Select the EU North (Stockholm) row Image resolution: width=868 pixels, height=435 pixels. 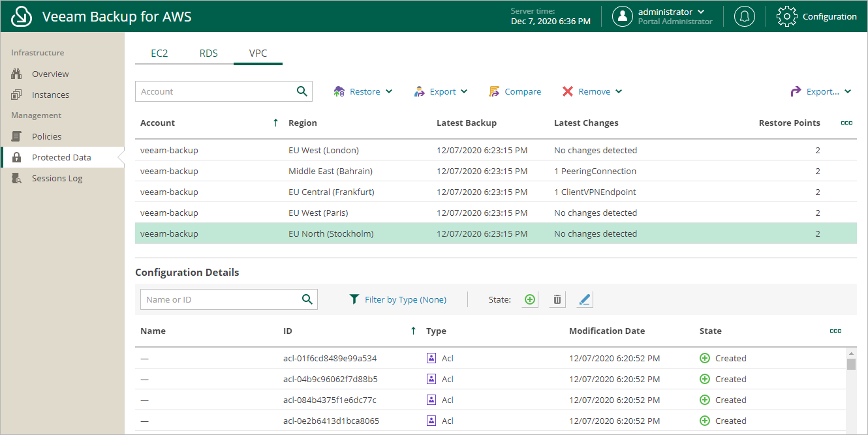496,233
